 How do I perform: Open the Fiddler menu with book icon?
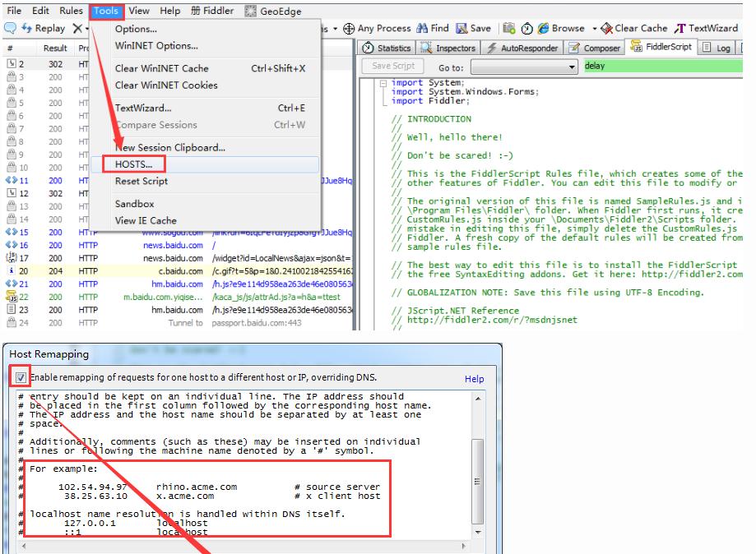[212, 11]
